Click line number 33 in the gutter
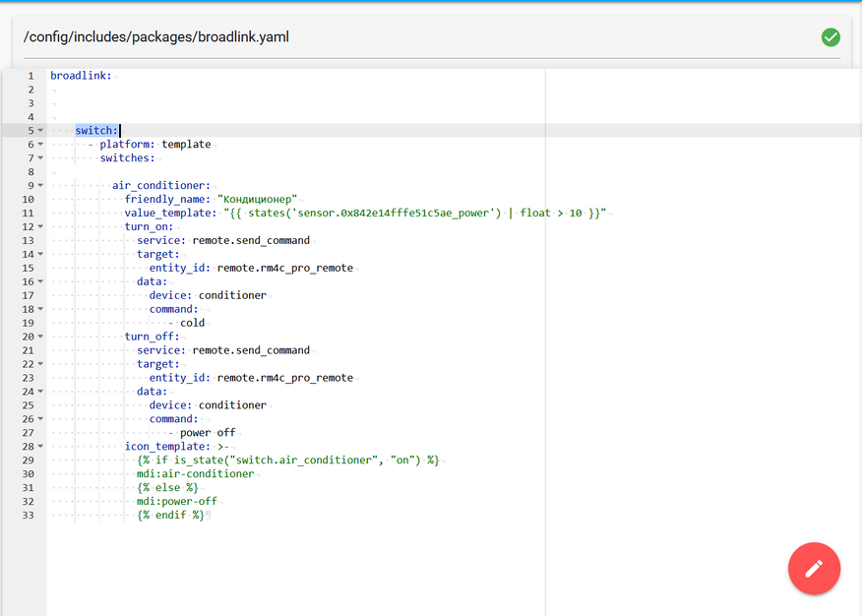 click(x=28, y=516)
